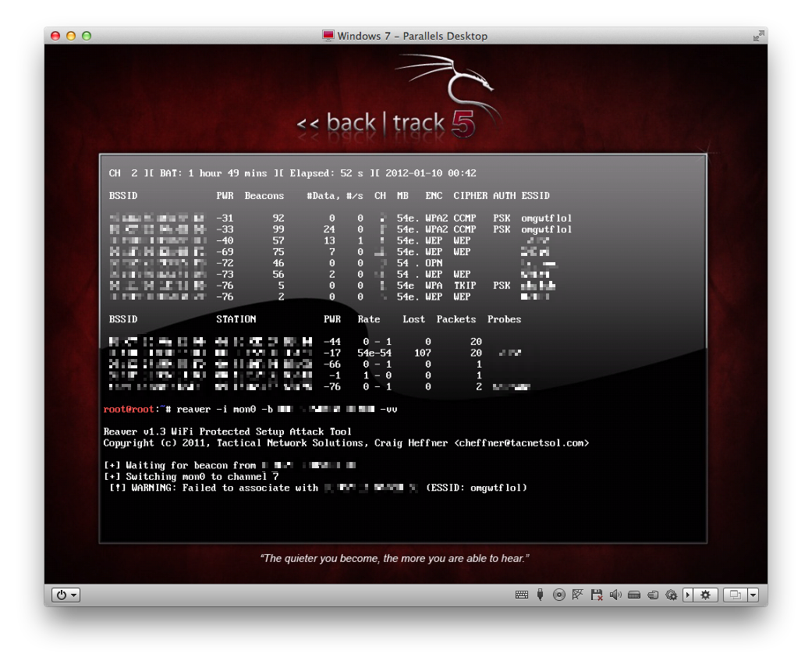Click 'Switching mon0 to channel 7' line

click(191, 477)
